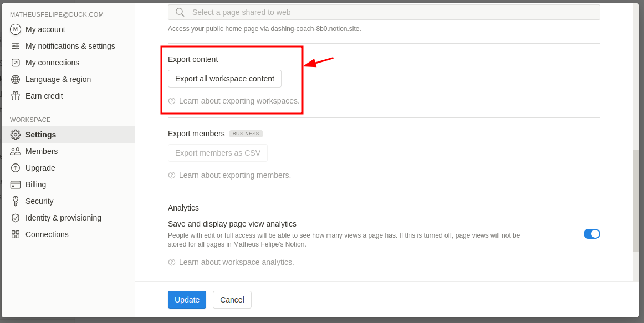644x323 pixels.
Task: Cancel the settings changes
Action: click(x=232, y=300)
